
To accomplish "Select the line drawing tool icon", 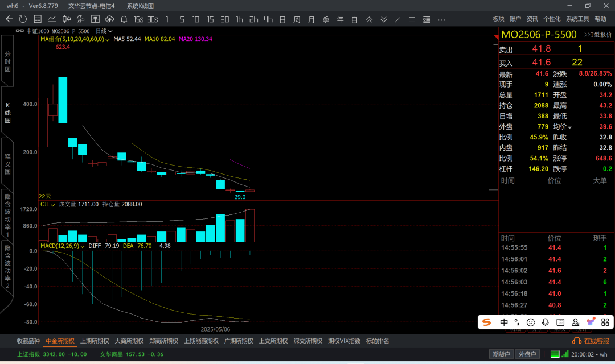I will (x=397, y=19).
